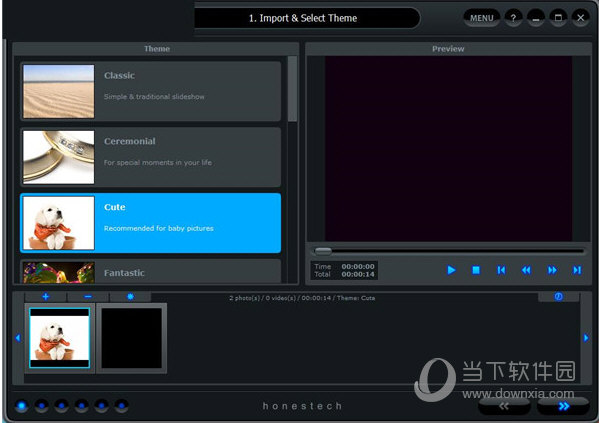Select the Classic theme
This screenshot has width=599, height=423.
coord(151,91)
